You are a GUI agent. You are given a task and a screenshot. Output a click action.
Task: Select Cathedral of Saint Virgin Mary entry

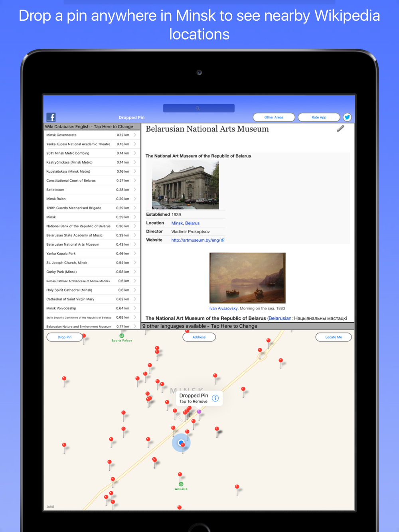point(92,299)
